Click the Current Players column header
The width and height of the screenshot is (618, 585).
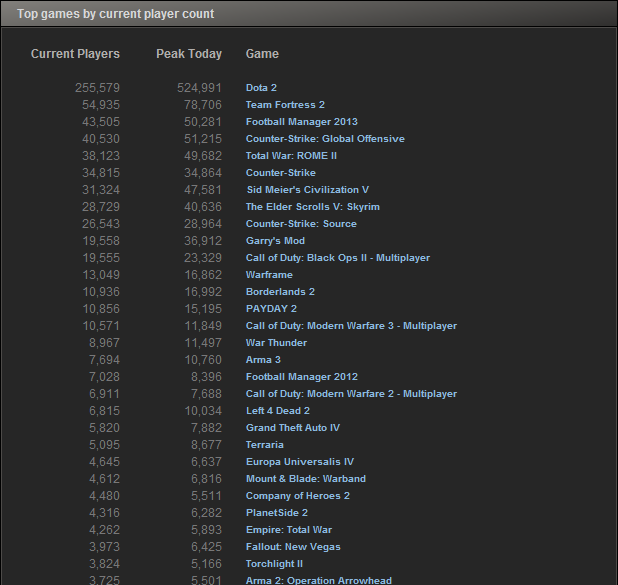coord(75,54)
